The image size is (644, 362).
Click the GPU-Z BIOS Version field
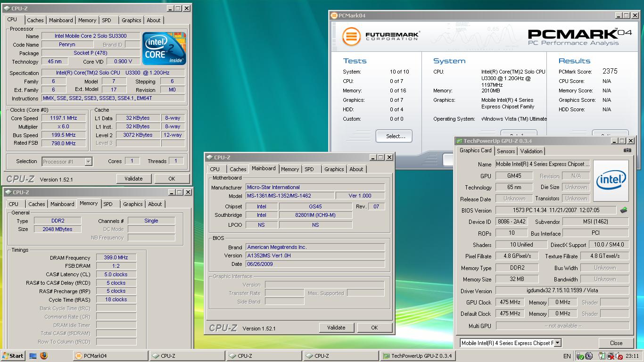click(555, 210)
